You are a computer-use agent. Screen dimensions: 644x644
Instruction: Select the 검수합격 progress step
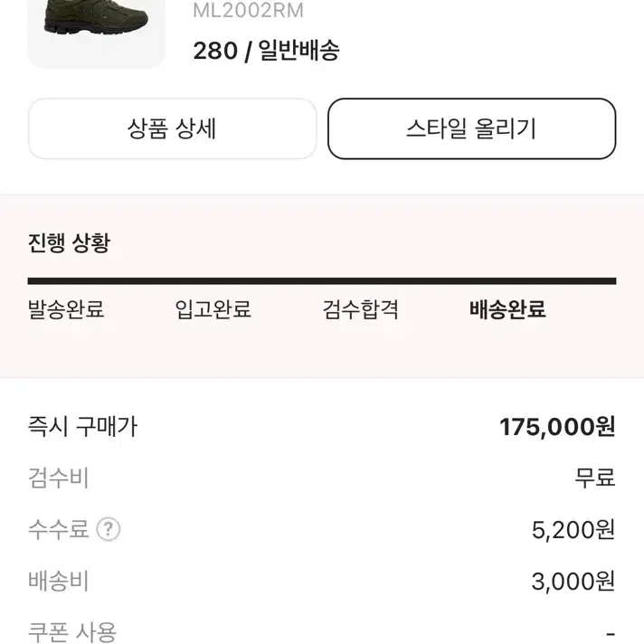coord(360,309)
